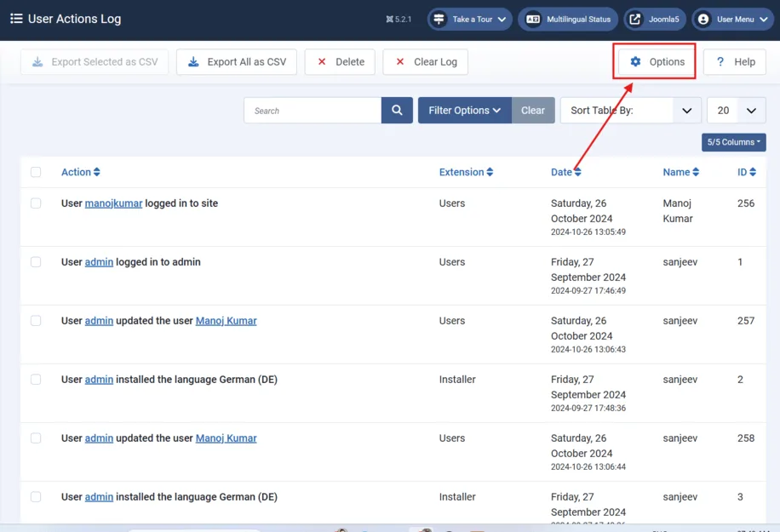Click the red X icon on Delete
The width and height of the screenshot is (780, 532).
point(322,61)
